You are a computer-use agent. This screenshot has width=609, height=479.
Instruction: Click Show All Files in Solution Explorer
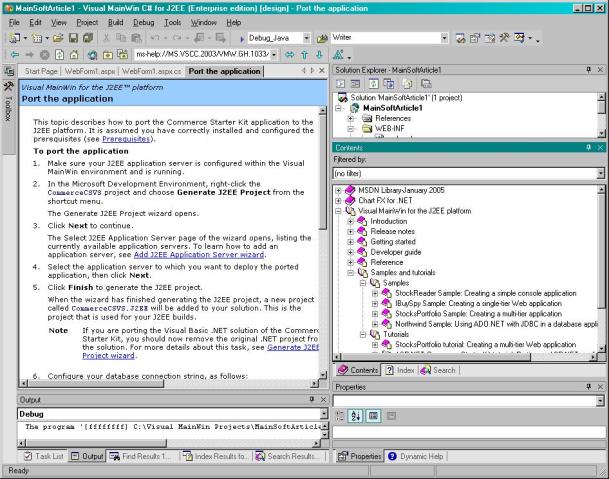[407, 84]
